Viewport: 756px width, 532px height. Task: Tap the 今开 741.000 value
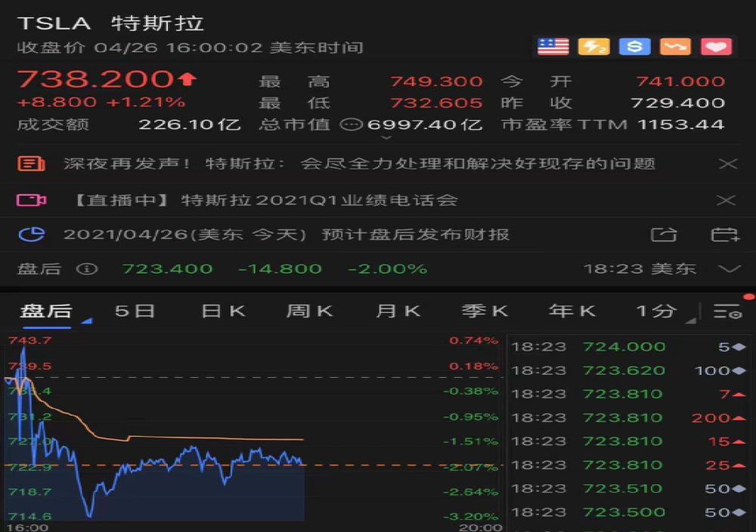(680, 82)
